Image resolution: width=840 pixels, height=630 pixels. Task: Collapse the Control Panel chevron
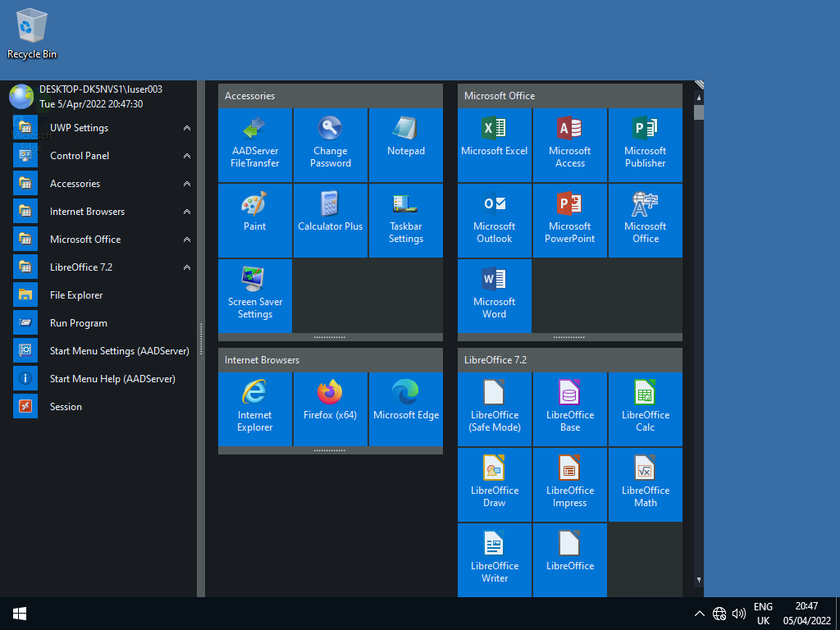pyautogui.click(x=187, y=156)
